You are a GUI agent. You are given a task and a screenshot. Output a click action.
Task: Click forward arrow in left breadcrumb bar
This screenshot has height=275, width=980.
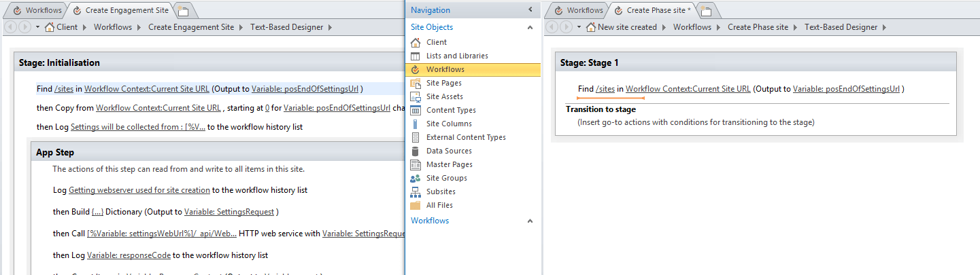coord(25,27)
